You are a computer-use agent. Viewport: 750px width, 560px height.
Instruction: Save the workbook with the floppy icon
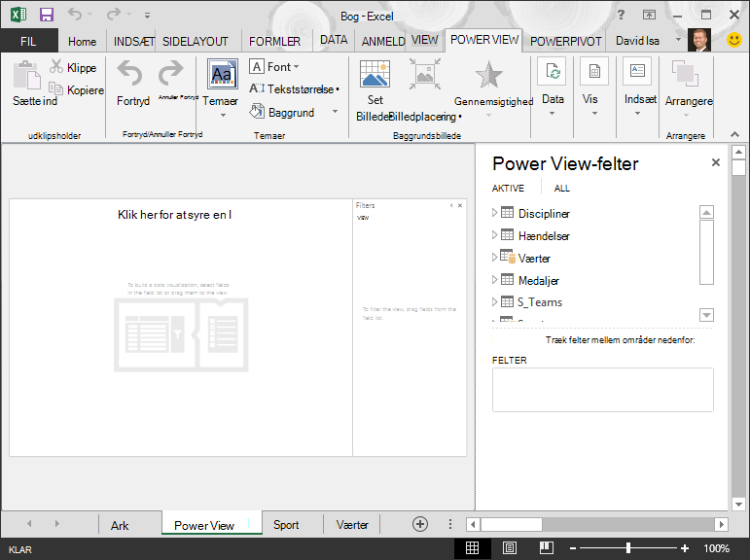47,15
